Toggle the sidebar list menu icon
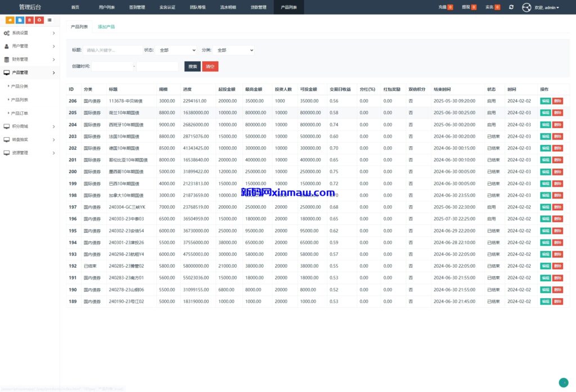576x392 pixels. click(49, 20)
